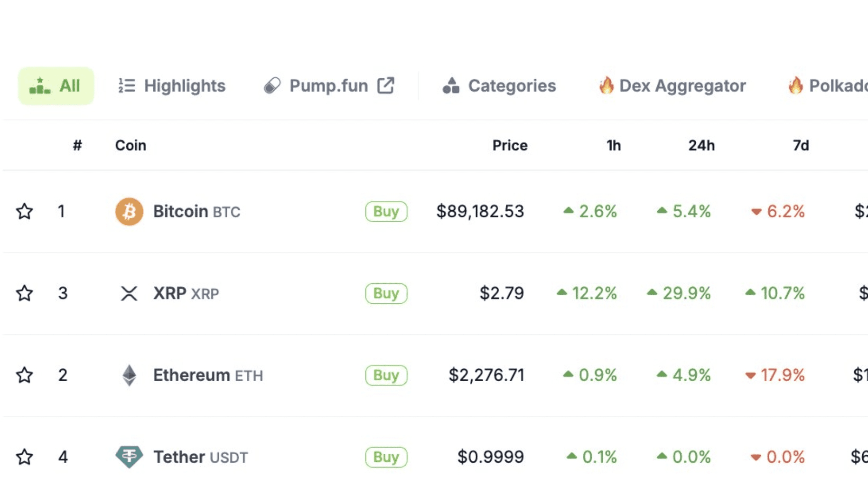
Task: Click the Ethereum coin logo
Action: point(128,375)
